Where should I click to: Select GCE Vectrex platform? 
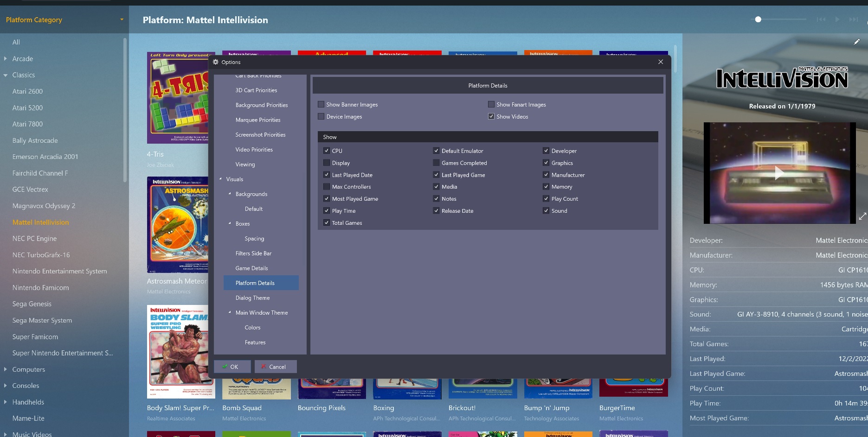(30, 190)
